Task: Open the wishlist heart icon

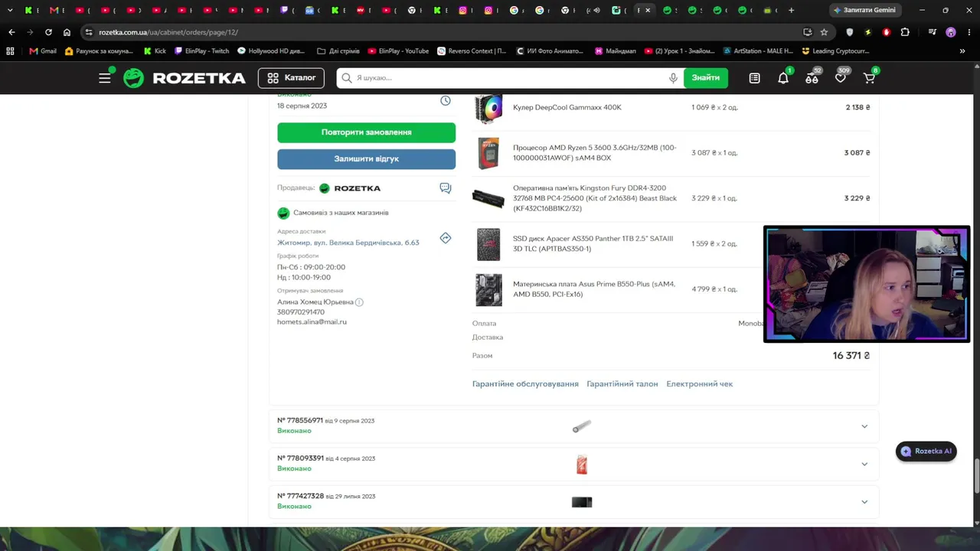Action: pyautogui.click(x=840, y=78)
